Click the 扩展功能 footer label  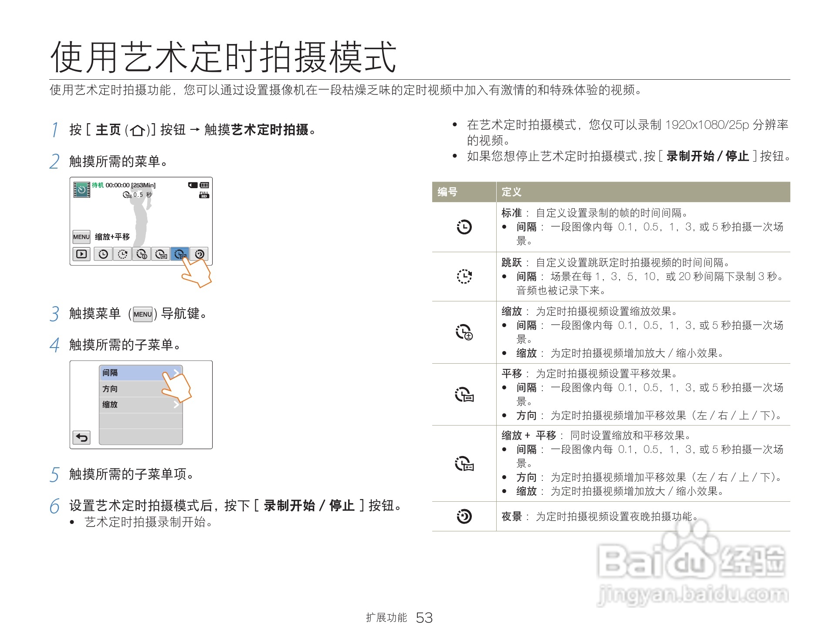pyautogui.click(x=386, y=618)
